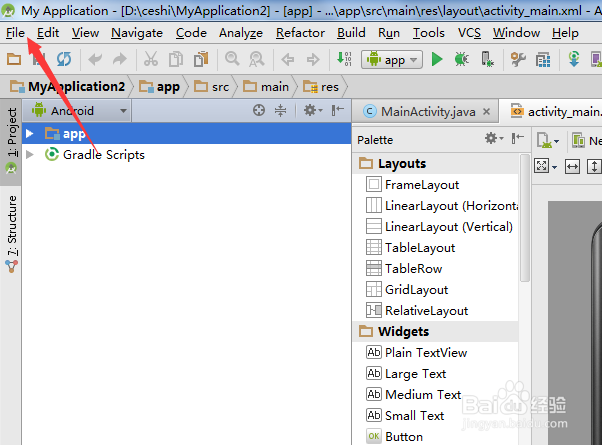This screenshot has height=445, width=602.
Task: Open the File menu
Action: pos(15,33)
